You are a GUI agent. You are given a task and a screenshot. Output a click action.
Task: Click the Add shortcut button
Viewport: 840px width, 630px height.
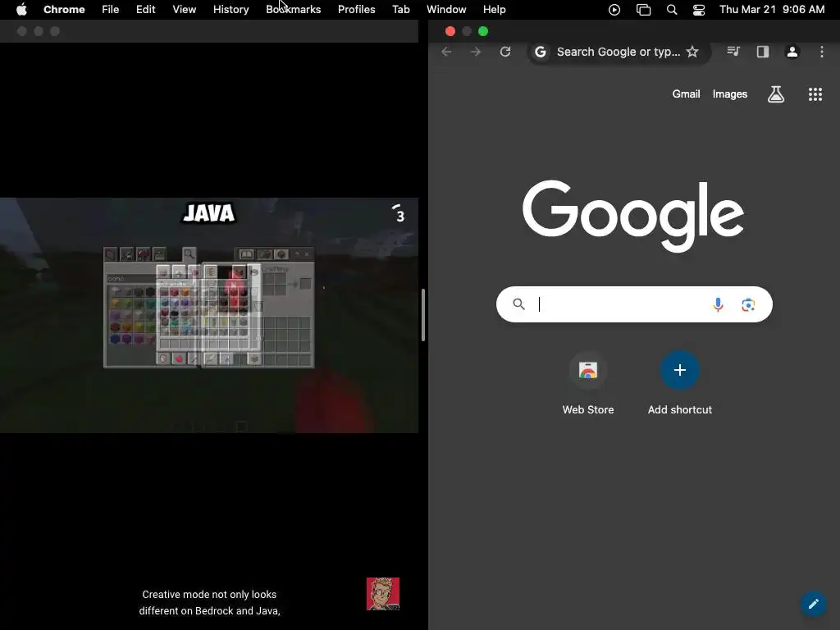click(680, 384)
